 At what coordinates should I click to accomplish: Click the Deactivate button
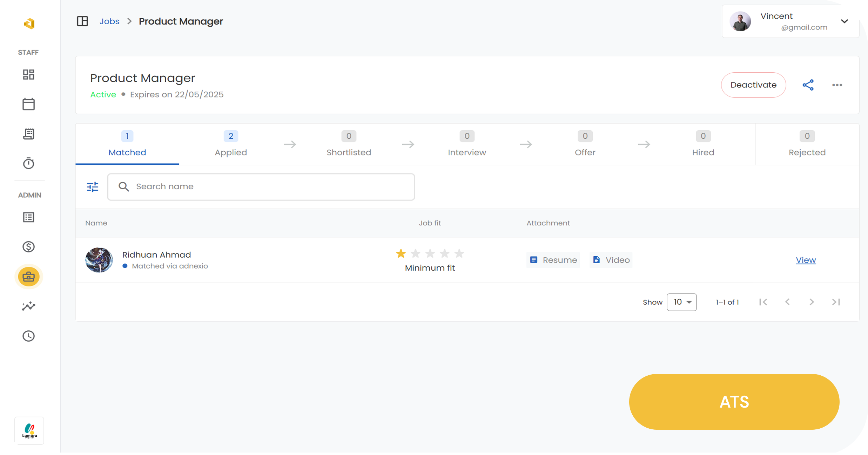753,85
